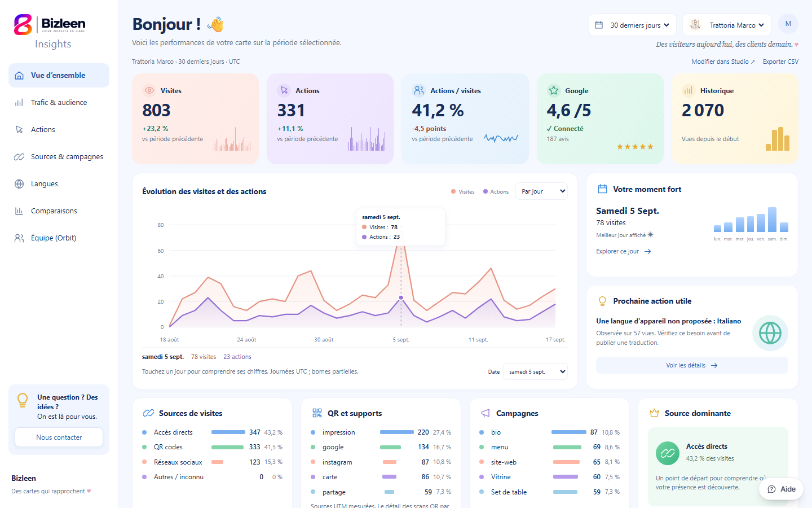Open the Par jour granularity dropdown
The image size is (812, 508).
tap(542, 191)
